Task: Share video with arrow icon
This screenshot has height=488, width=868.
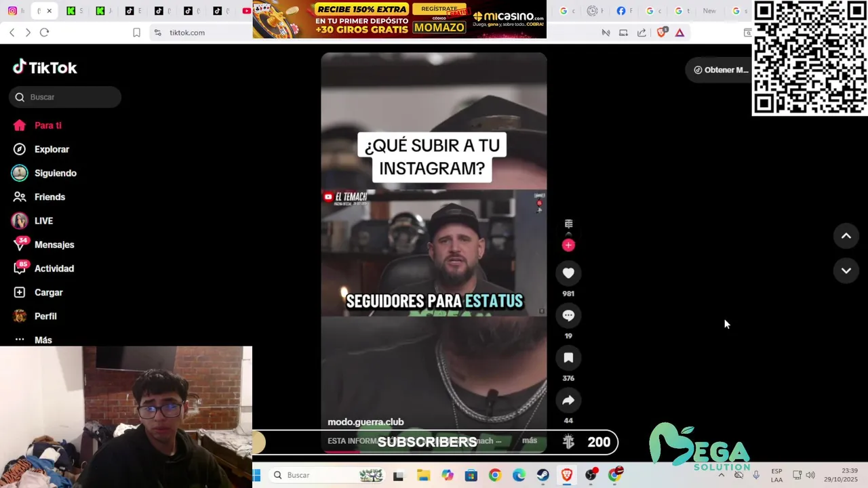Action: point(568,400)
